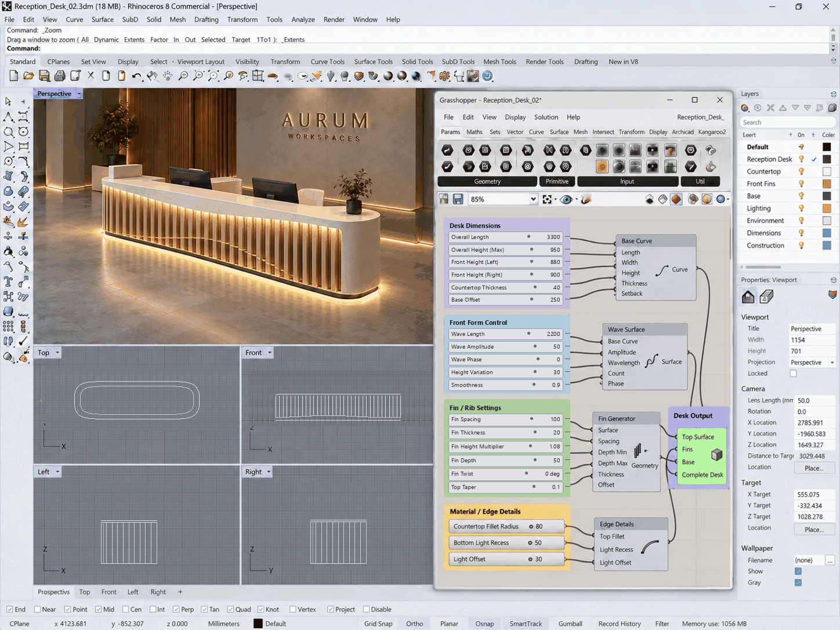Check the Locked viewport checkbox
840x630 pixels.
pos(793,374)
